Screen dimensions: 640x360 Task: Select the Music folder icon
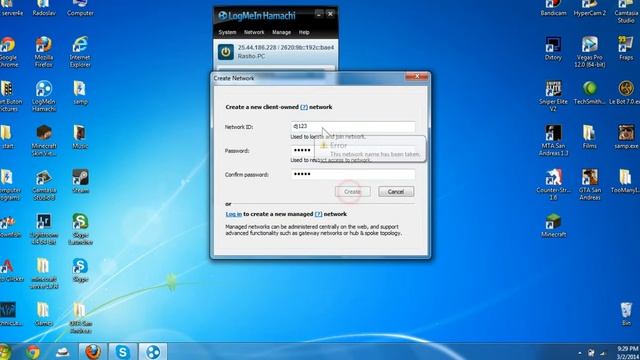pos(80,137)
